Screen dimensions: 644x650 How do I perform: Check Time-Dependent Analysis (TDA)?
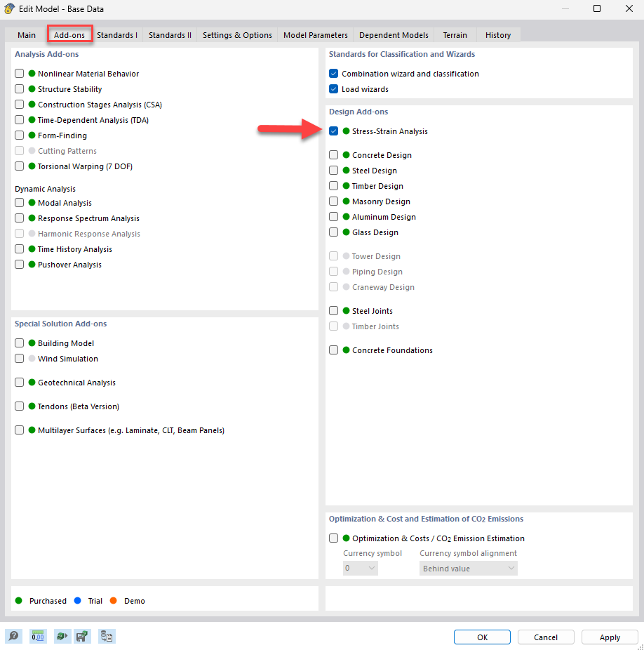20,120
